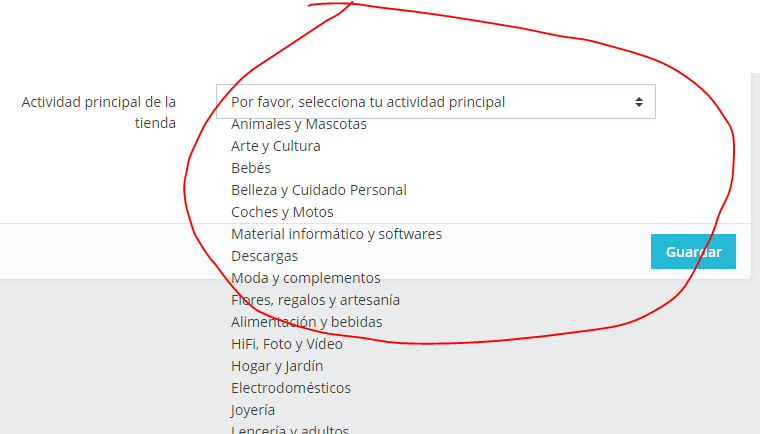Choose 'Material informático y softwares' option
This screenshot has height=434, width=760.
pos(336,234)
